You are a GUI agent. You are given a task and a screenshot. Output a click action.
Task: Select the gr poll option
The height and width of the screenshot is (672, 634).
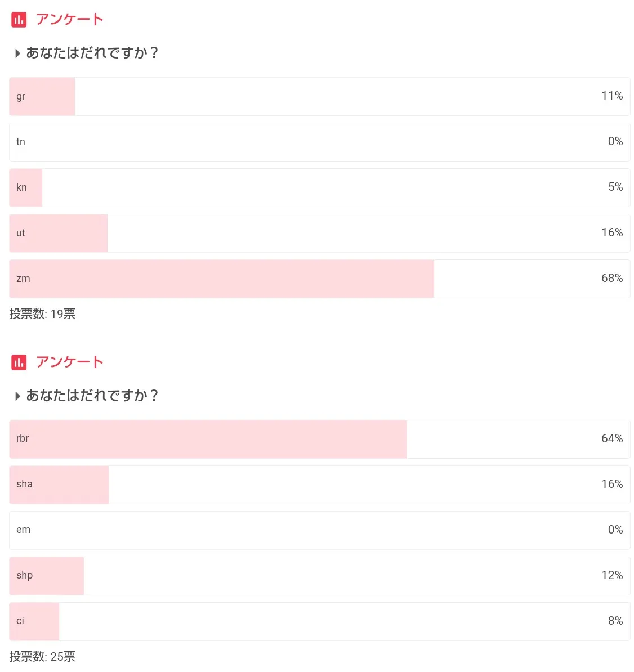click(x=319, y=96)
